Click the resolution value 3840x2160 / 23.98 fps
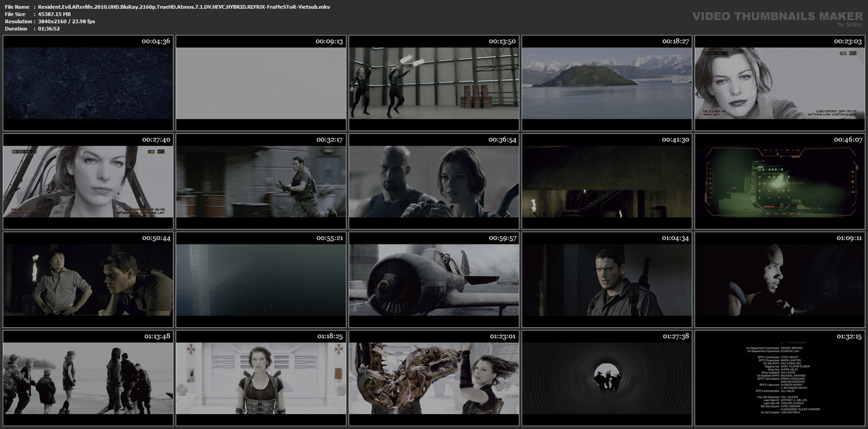The height and width of the screenshot is (429, 868). pos(66,21)
